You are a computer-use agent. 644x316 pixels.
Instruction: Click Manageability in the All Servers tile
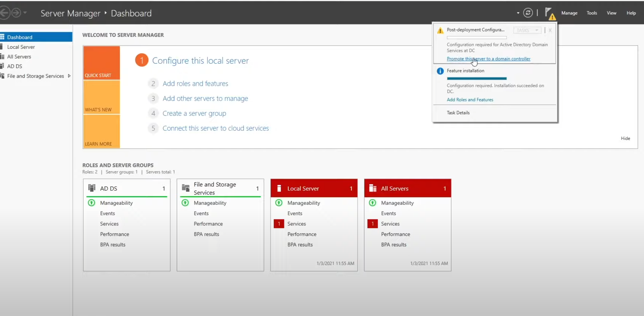click(397, 203)
